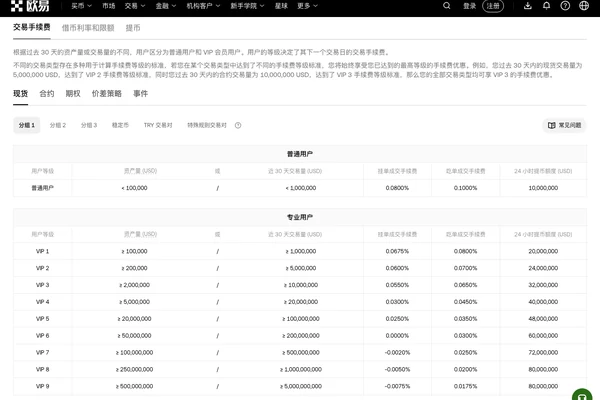Click the green floating chat button
The height and width of the screenshot is (400, 600).
[x=582, y=395]
